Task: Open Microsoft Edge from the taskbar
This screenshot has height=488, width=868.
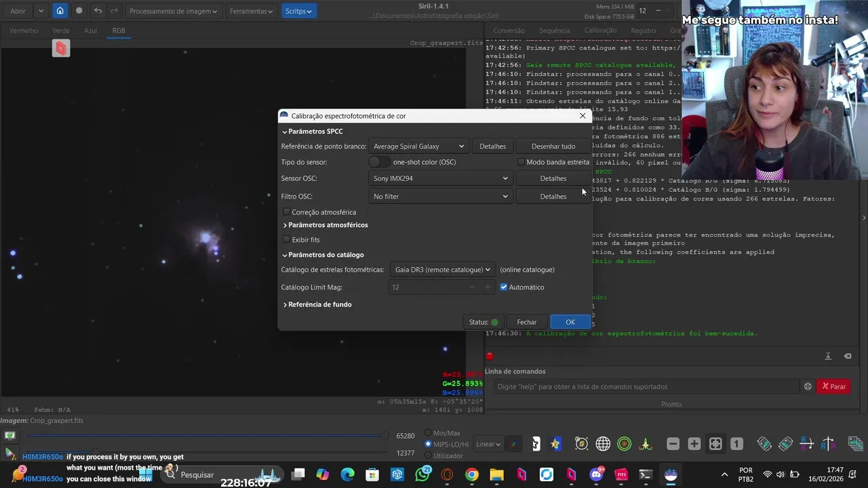Action: point(347,474)
